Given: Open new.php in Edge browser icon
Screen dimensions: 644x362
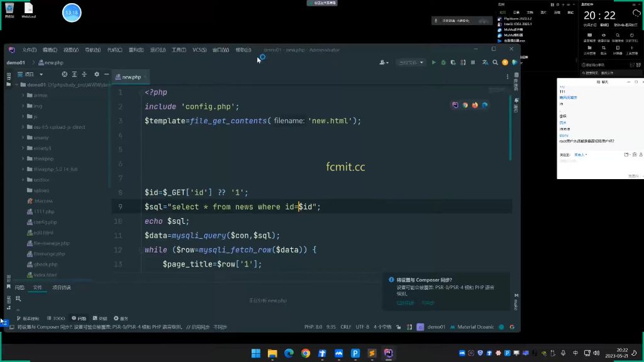Looking at the screenshot, I should point(485,105).
